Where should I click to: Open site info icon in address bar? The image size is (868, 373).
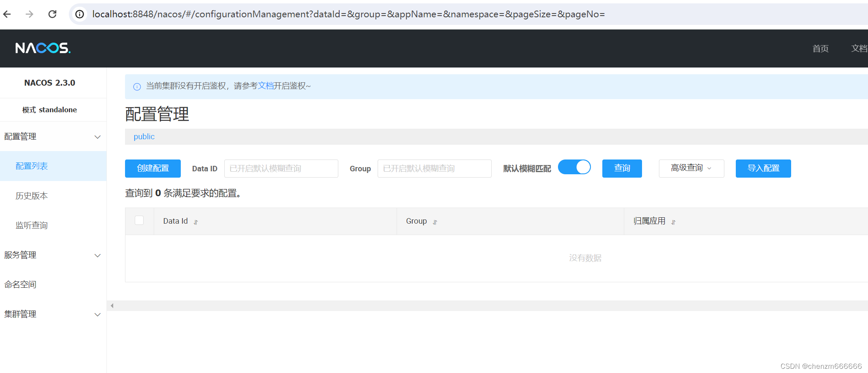pos(79,14)
